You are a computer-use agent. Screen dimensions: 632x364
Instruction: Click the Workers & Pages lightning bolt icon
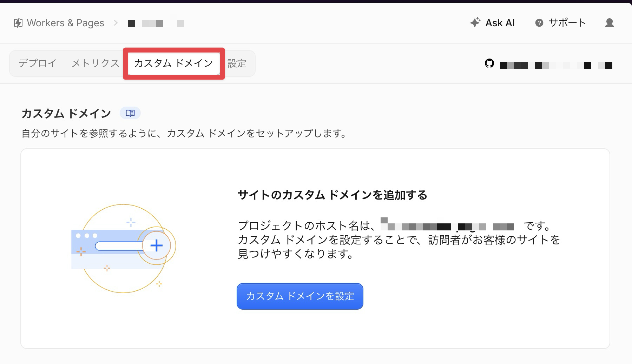pyautogui.click(x=18, y=23)
